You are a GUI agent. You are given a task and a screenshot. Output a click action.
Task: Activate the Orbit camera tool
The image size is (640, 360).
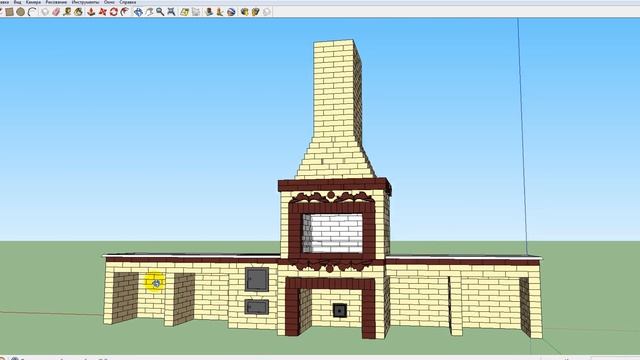tap(138, 12)
